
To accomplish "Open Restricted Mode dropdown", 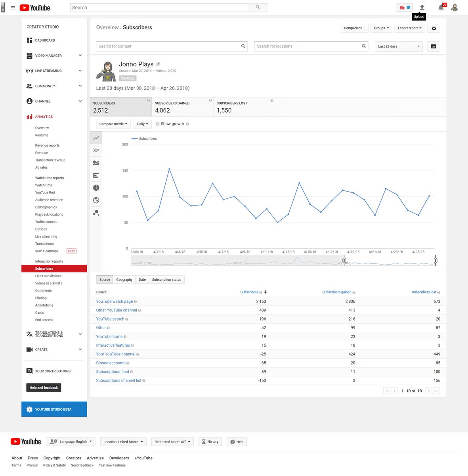I will (172, 441).
